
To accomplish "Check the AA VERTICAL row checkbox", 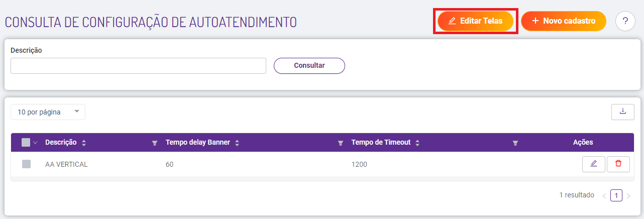I will pos(26,164).
